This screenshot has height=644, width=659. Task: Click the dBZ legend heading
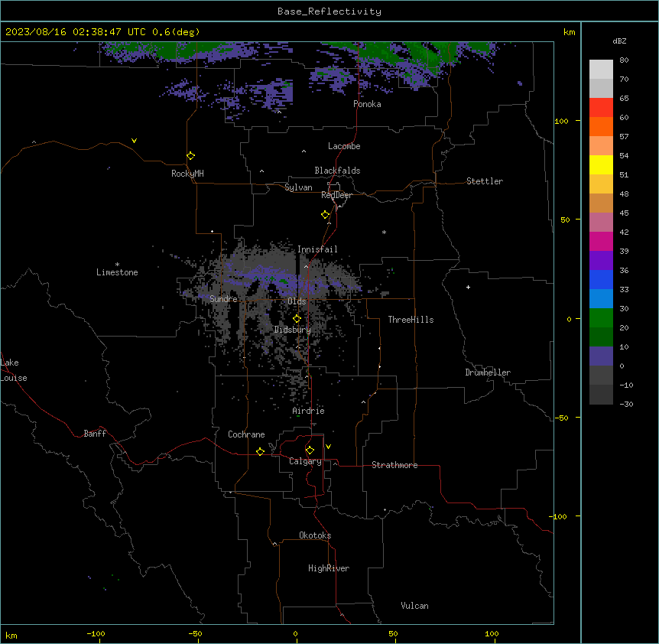pyautogui.click(x=619, y=41)
